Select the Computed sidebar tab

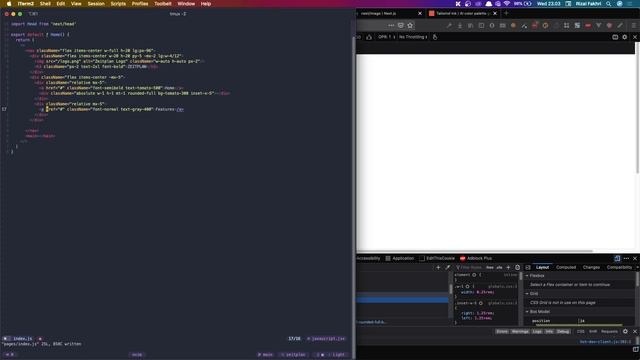(566, 267)
